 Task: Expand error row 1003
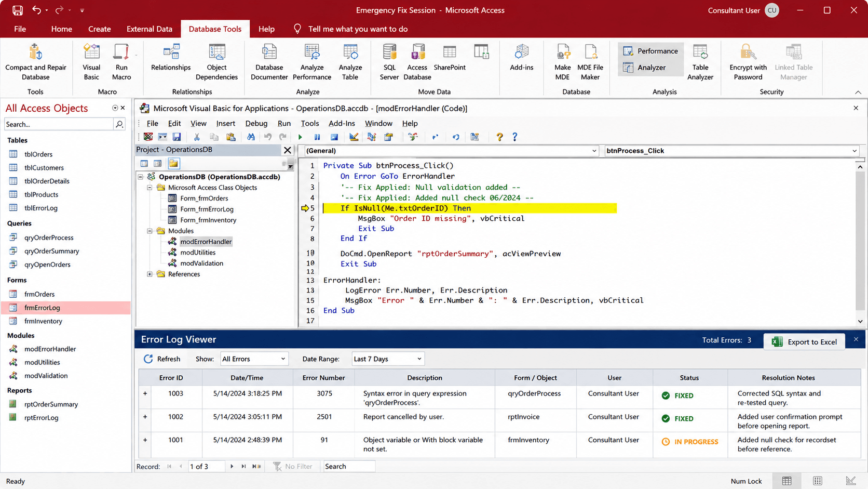coord(145,393)
